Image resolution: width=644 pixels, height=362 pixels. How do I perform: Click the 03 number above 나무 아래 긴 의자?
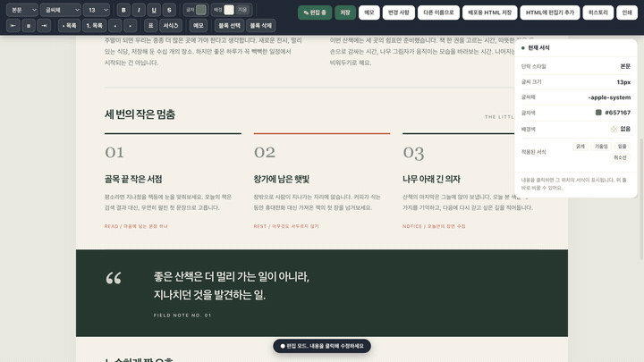click(413, 153)
